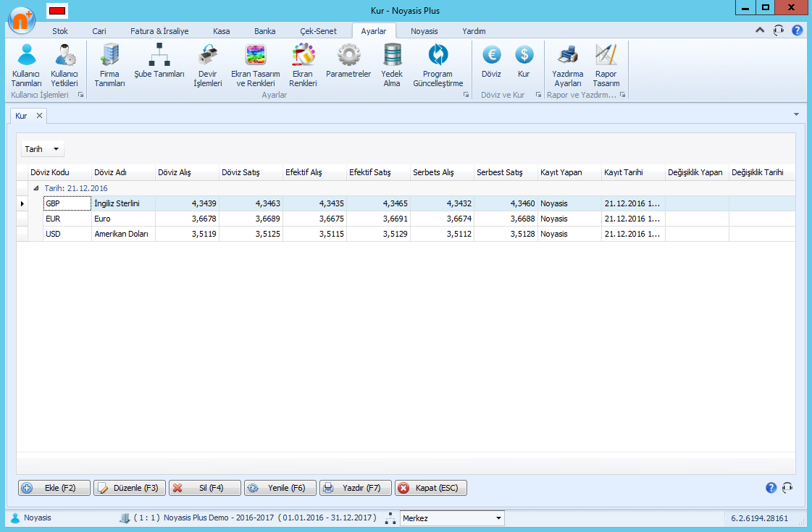This screenshot has width=812, height=532.
Task: Sort by Döviz Kodu column header
Action: tap(59, 172)
